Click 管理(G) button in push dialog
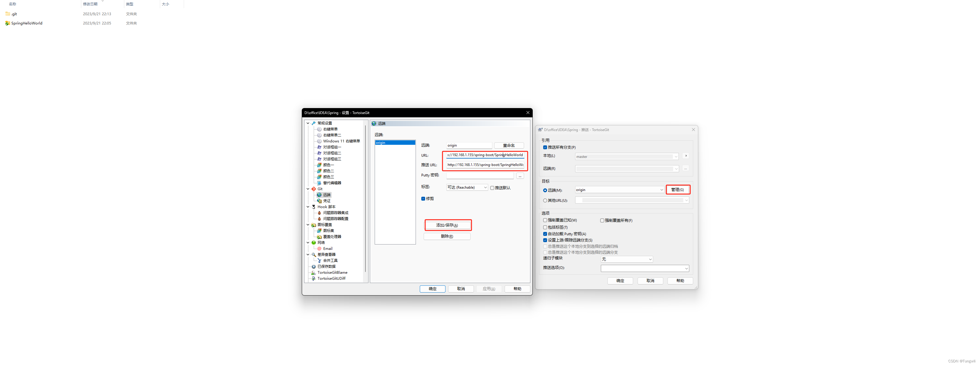The width and height of the screenshot is (980, 366). (x=678, y=189)
